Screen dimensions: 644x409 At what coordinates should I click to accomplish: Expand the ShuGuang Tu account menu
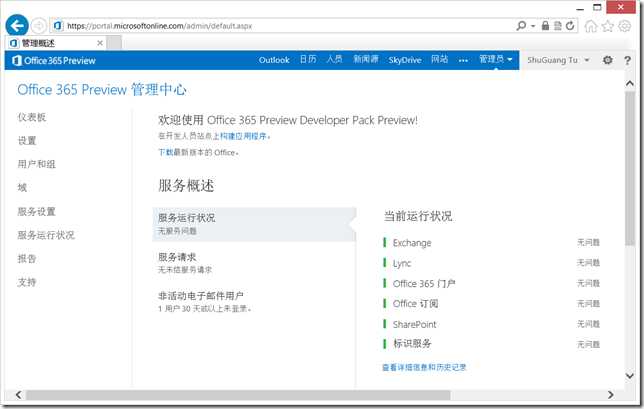coord(558,60)
